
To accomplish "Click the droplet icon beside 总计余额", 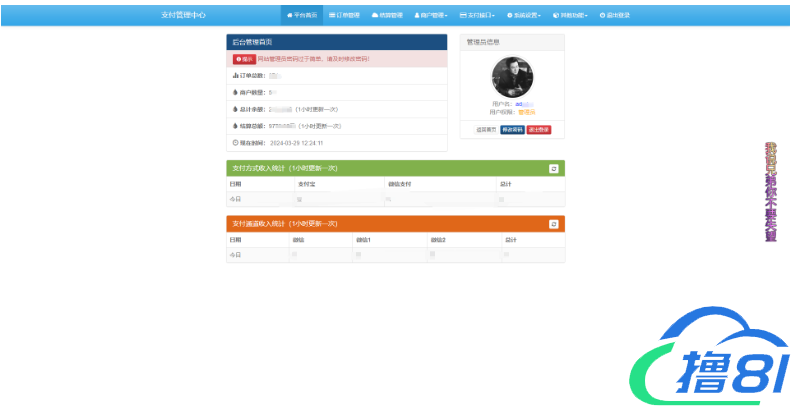I will click(236, 108).
